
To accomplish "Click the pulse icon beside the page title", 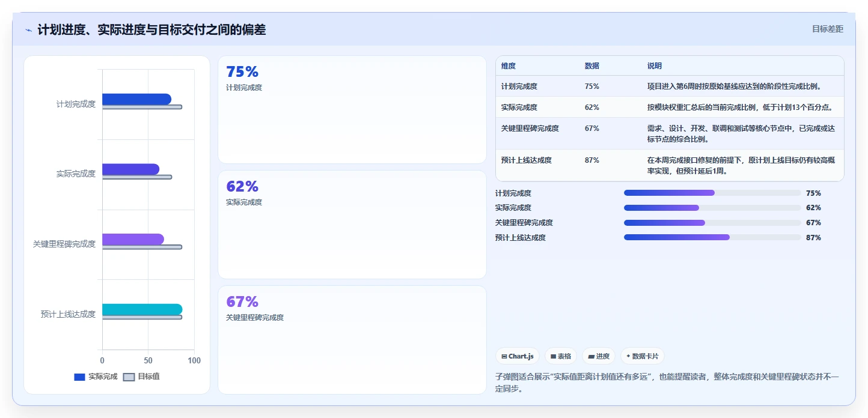I will click(x=29, y=30).
